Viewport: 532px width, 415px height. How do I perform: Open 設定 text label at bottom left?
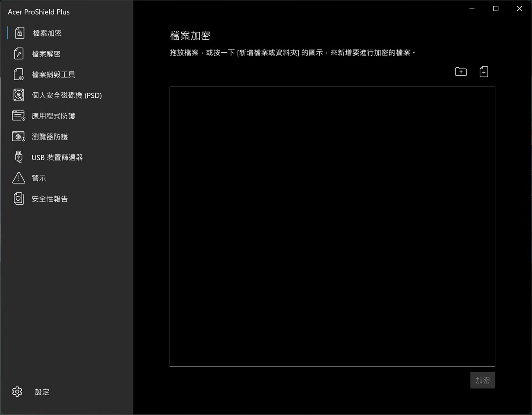click(42, 392)
